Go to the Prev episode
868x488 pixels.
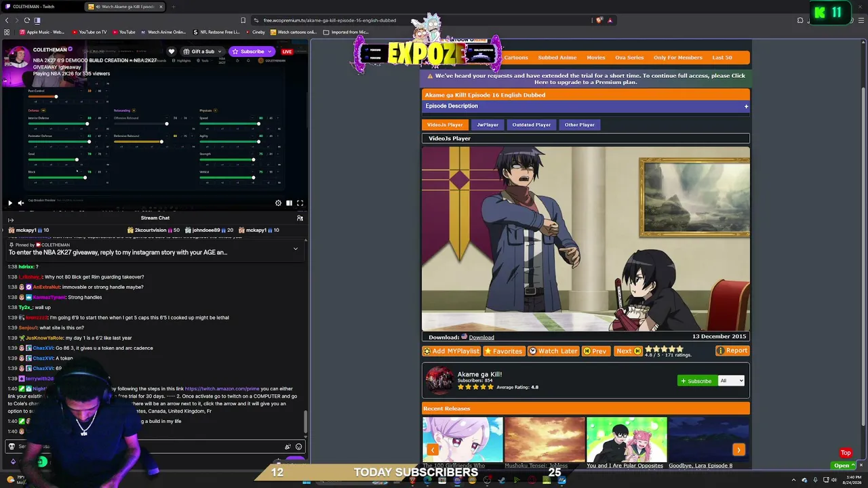point(595,351)
